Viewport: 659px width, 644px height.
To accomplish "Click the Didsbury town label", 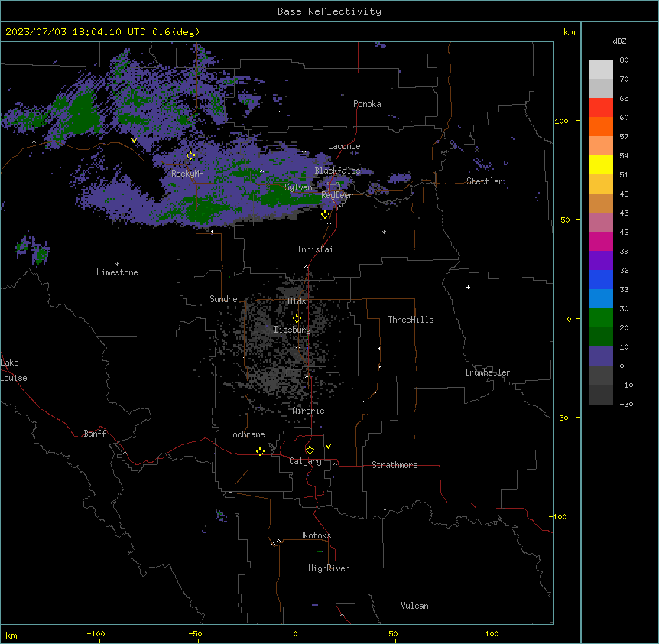I will (x=292, y=330).
